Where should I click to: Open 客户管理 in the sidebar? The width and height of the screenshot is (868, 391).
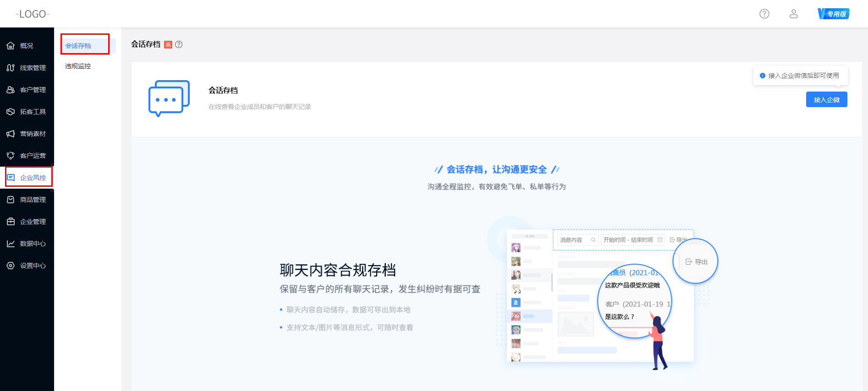pos(33,90)
